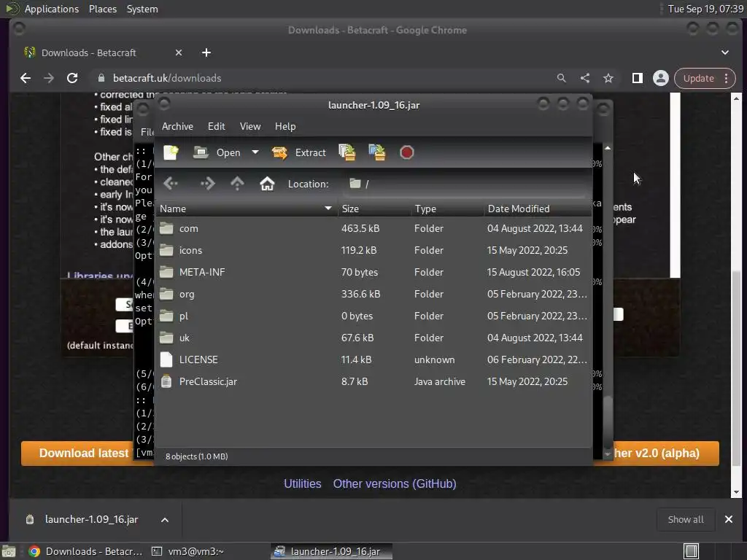747x560 pixels.
Task: Select the uk folder
Action: pyautogui.click(x=373, y=338)
